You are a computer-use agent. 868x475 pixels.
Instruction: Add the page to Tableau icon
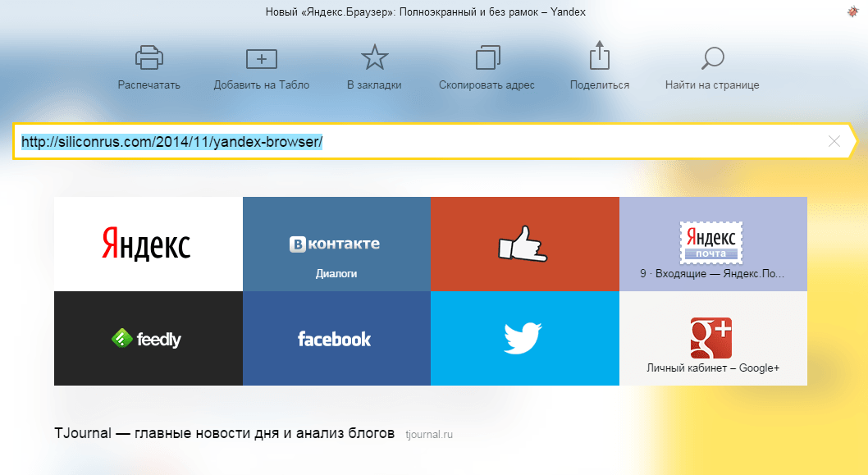point(261,59)
